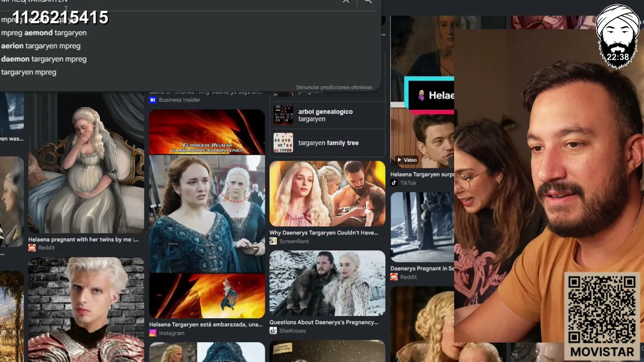Click the Instagram favicon icon
Screen dimensions: 644x362
click(153, 333)
